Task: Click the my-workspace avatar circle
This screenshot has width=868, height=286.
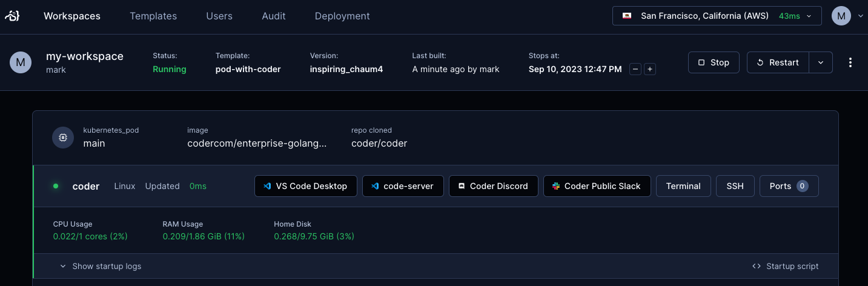Action: pos(21,62)
